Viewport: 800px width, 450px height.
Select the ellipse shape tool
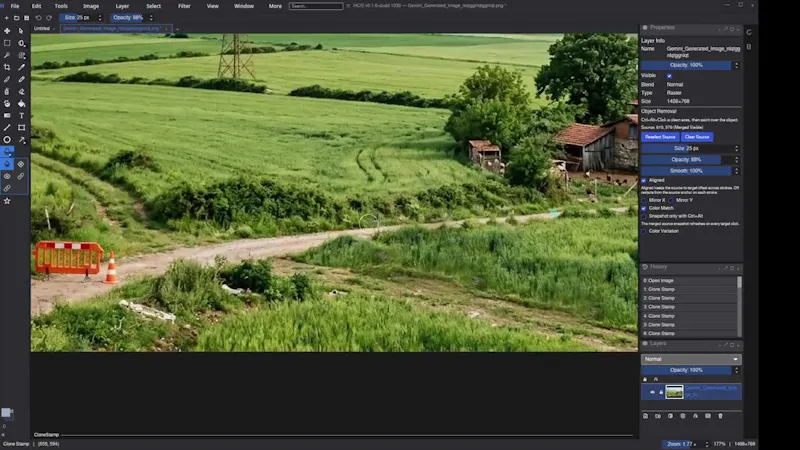tap(7, 140)
